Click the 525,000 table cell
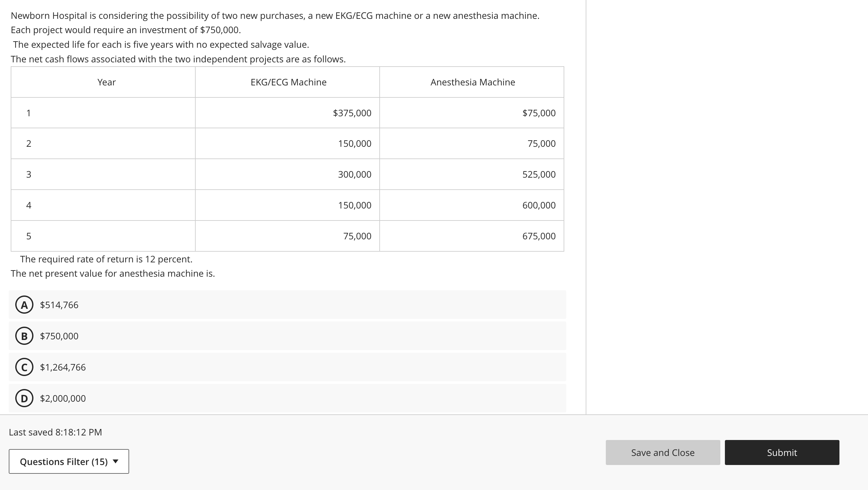Image resolution: width=868 pixels, height=490 pixels. pos(538,174)
